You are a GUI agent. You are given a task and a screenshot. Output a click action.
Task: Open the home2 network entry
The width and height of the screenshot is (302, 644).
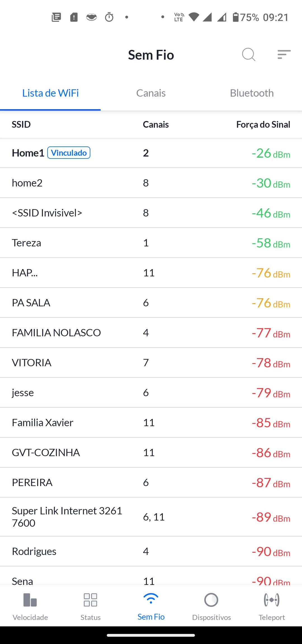click(27, 183)
